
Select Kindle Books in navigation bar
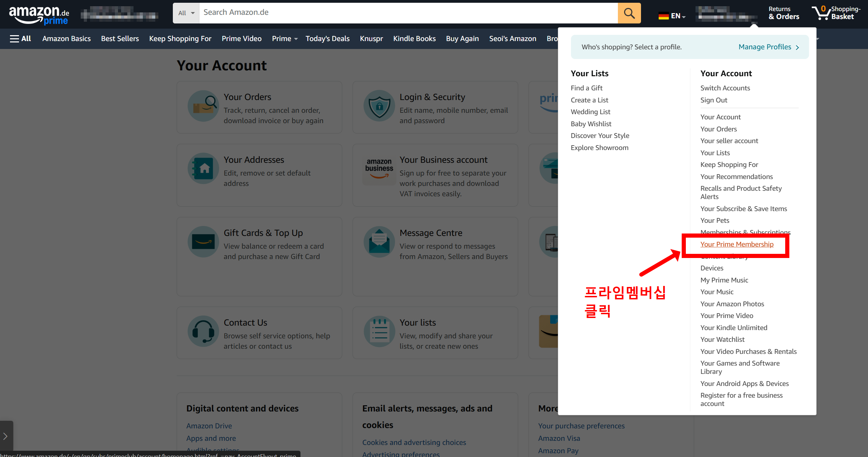(414, 39)
